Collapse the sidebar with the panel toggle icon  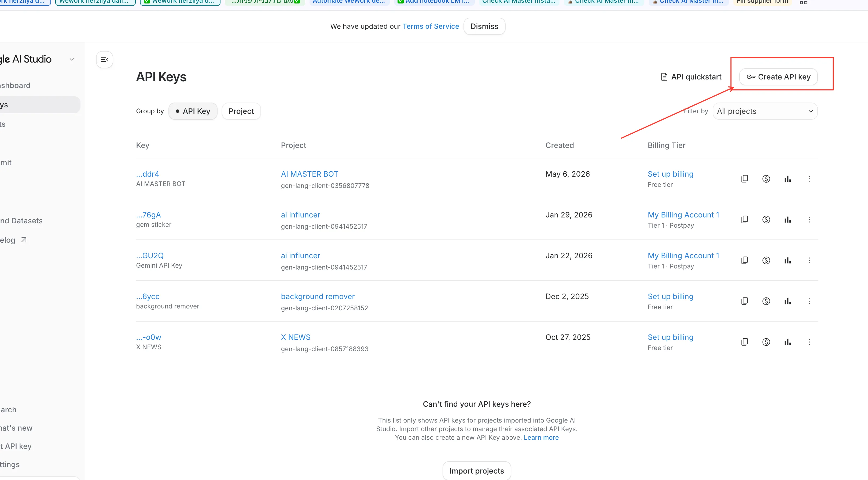[104, 60]
